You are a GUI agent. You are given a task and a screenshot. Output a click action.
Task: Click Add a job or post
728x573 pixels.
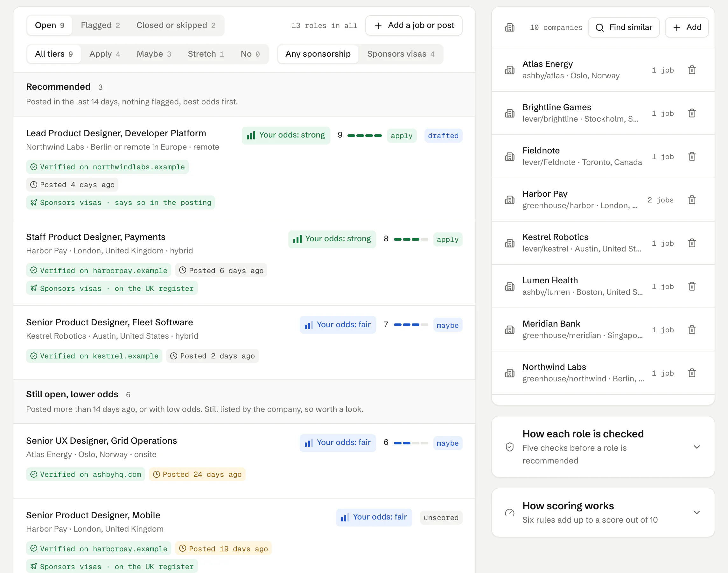point(414,25)
